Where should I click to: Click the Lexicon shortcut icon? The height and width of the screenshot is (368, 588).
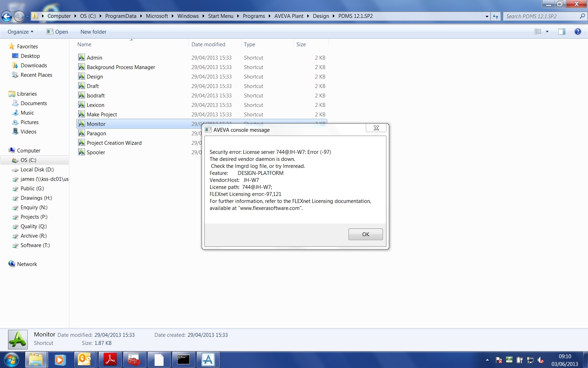click(82, 105)
